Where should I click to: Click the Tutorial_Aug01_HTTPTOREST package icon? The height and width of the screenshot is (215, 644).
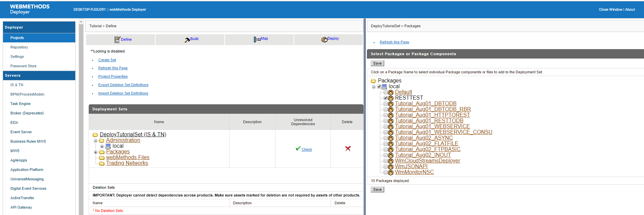(x=391, y=115)
